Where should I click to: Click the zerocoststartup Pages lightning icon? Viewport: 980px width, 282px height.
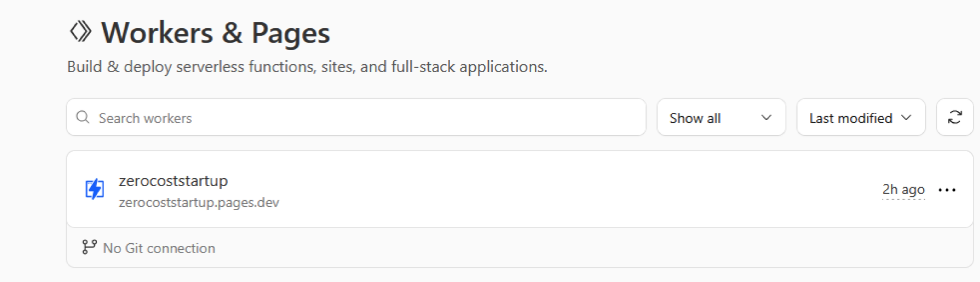[94, 189]
